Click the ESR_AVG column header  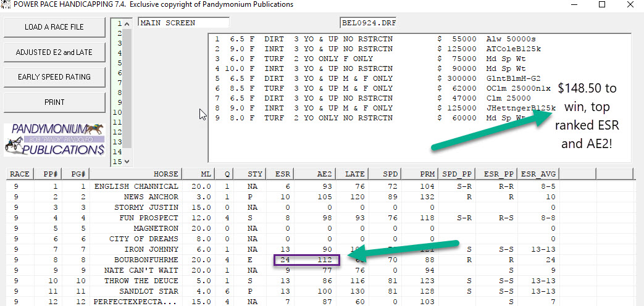coord(538,174)
